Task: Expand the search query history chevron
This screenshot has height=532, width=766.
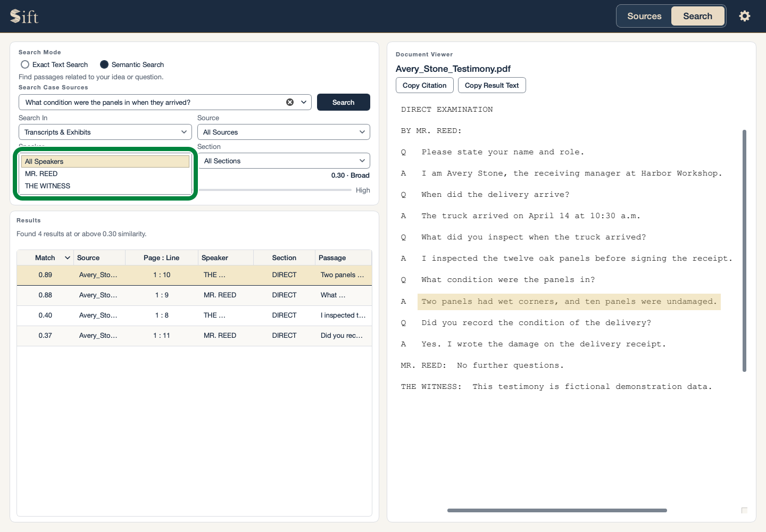Action: tap(304, 102)
